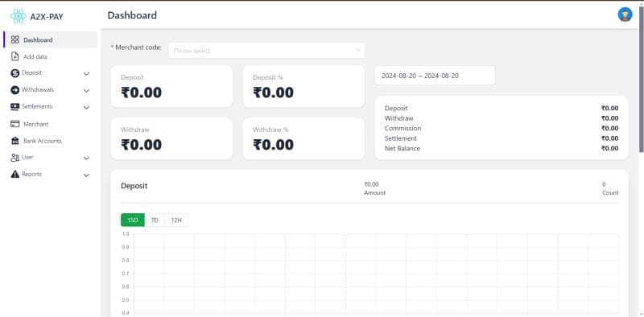Click the Dashboard page title

click(132, 15)
